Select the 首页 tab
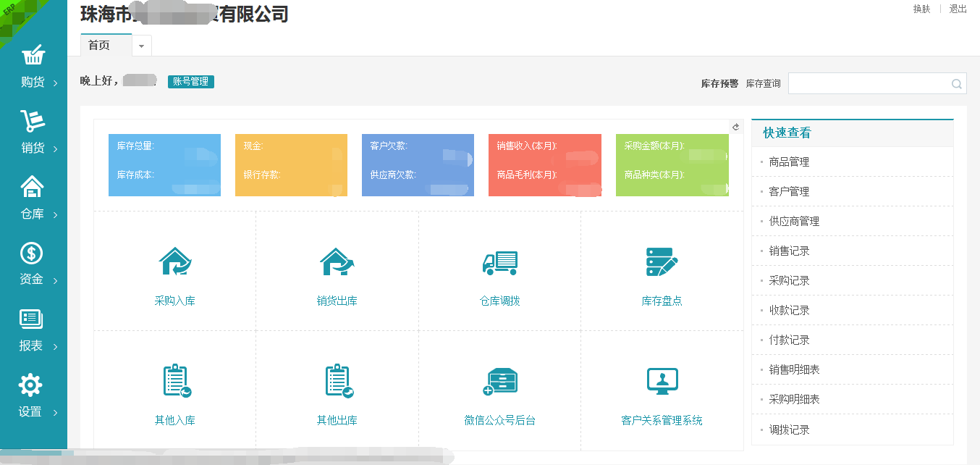Viewport: 980px width, 465px height. click(100, 46)
